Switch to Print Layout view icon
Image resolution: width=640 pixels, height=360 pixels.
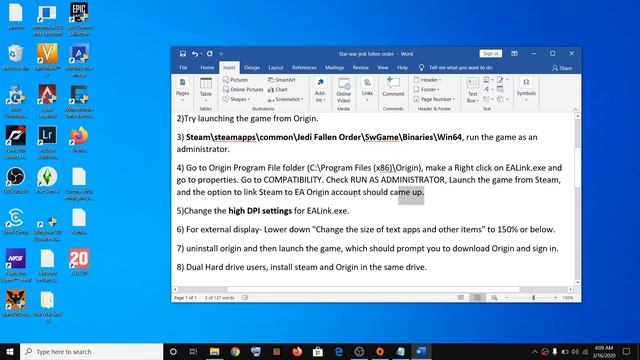pos(477,298)
